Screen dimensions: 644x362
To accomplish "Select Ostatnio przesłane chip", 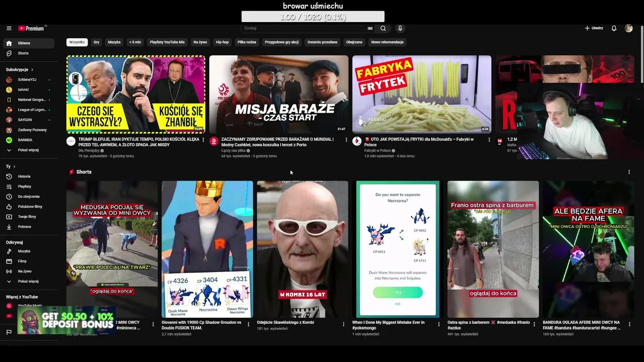I will coord(323,42).
